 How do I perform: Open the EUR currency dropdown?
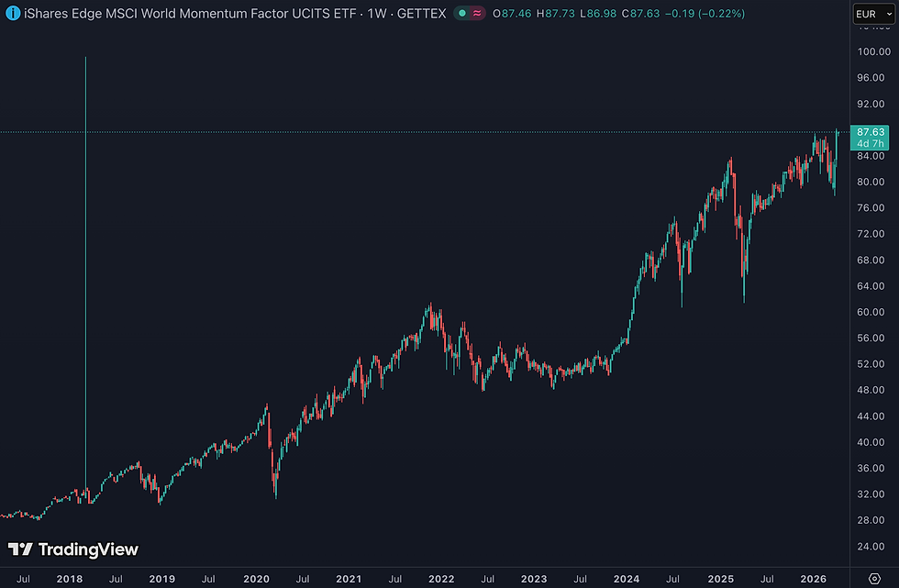pyautogui.click(x=873, y=14)
